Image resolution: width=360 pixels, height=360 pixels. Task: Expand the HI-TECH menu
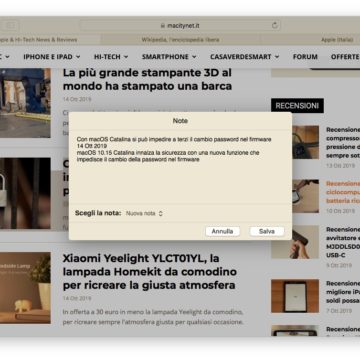[111, 57]
